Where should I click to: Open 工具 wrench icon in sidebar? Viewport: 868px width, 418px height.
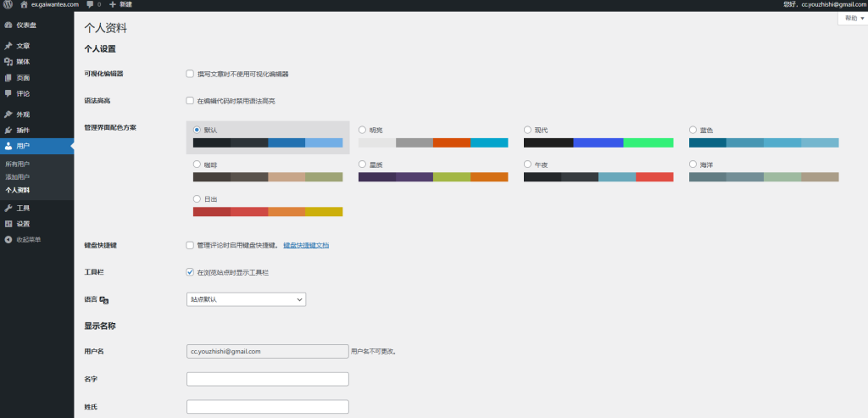click(8, 208)
